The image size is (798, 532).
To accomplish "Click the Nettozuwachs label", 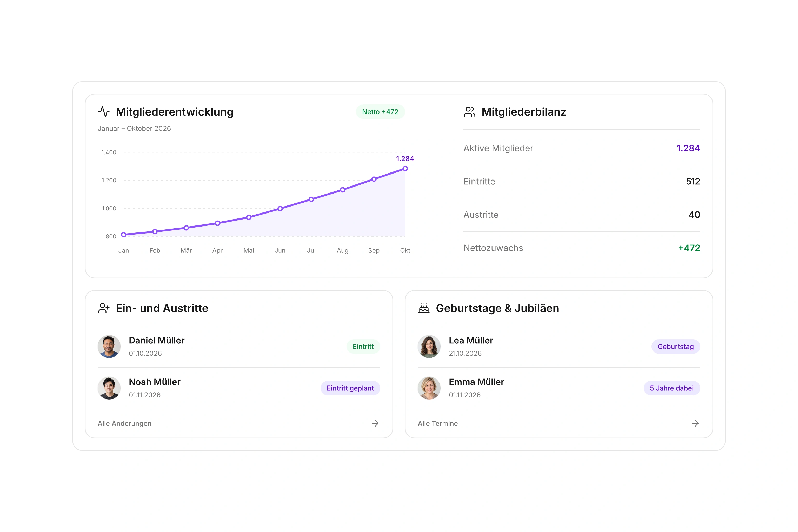I will (x=493, y=248).
